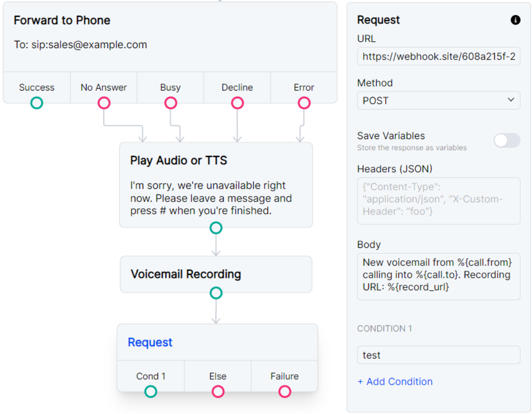Click the Busy branch connector dot

[171, 103]
